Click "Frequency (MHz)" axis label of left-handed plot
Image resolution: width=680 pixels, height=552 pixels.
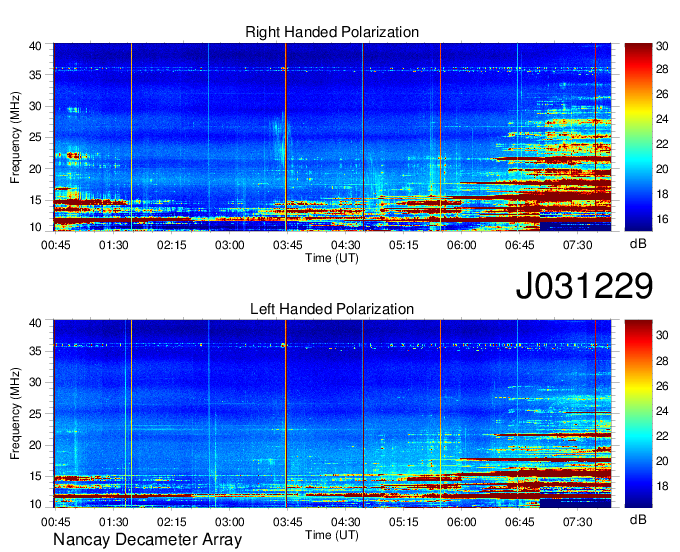15,414
